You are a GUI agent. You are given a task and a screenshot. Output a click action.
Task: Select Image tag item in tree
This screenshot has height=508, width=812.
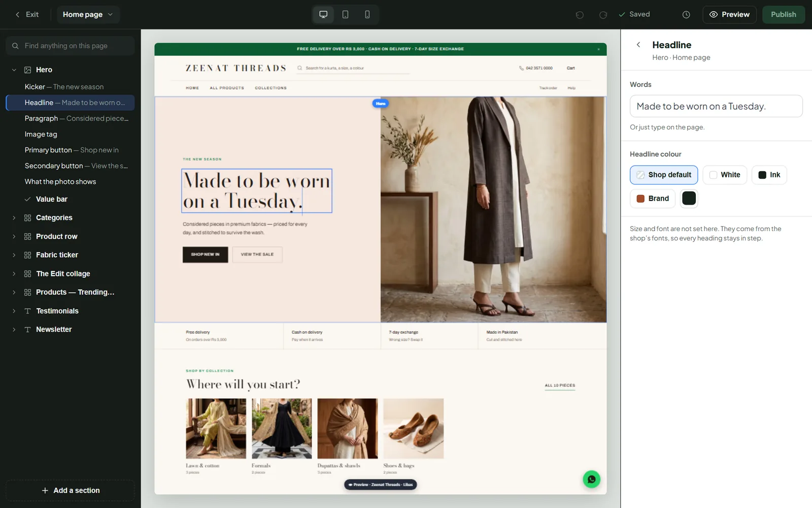coord(70,134)
